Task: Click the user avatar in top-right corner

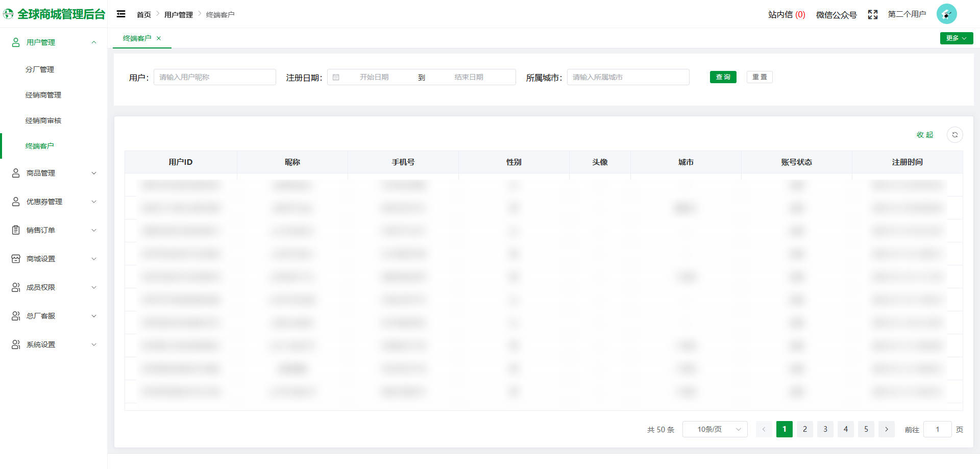Action: 947,14
